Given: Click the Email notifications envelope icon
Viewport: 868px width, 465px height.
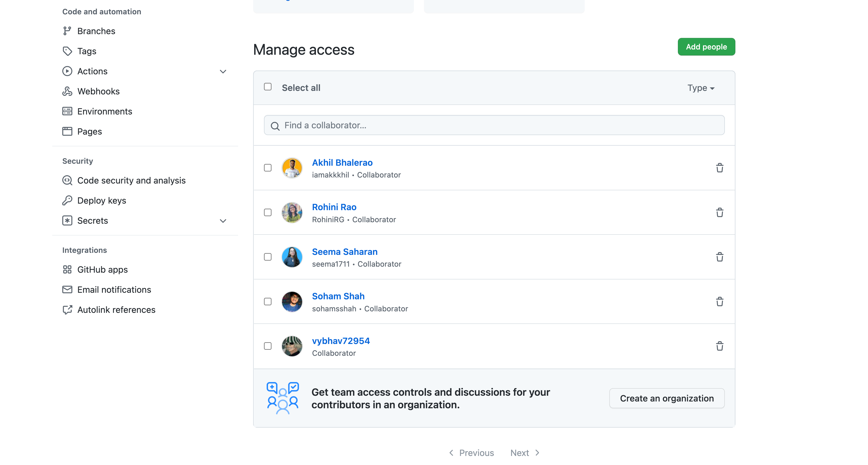Looking at the screenshot, I should coord(67,289).
